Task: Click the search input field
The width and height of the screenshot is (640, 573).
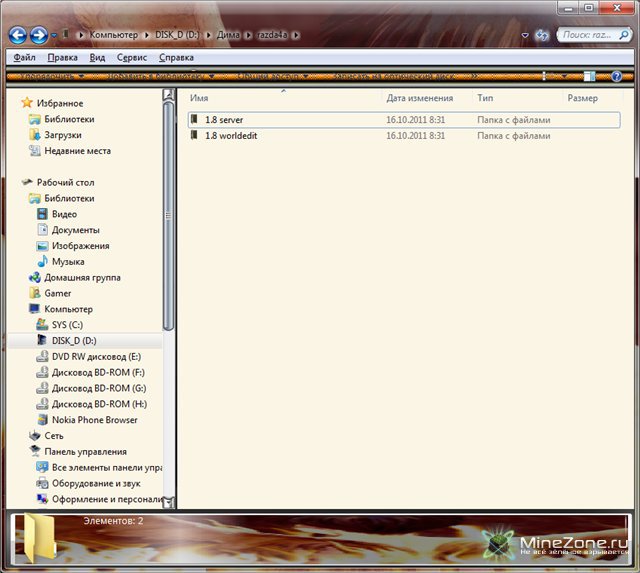Action: (x=588, y=35)
